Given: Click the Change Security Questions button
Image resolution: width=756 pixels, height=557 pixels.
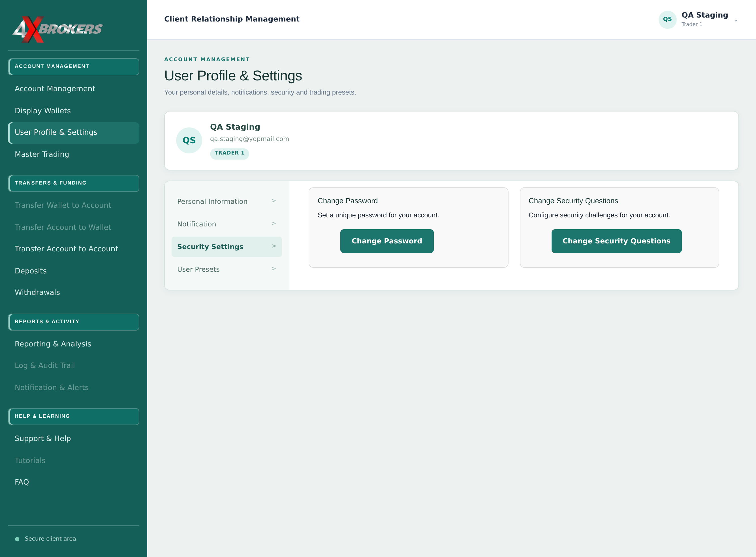Looking at the screenshot, I should point(616,241).
